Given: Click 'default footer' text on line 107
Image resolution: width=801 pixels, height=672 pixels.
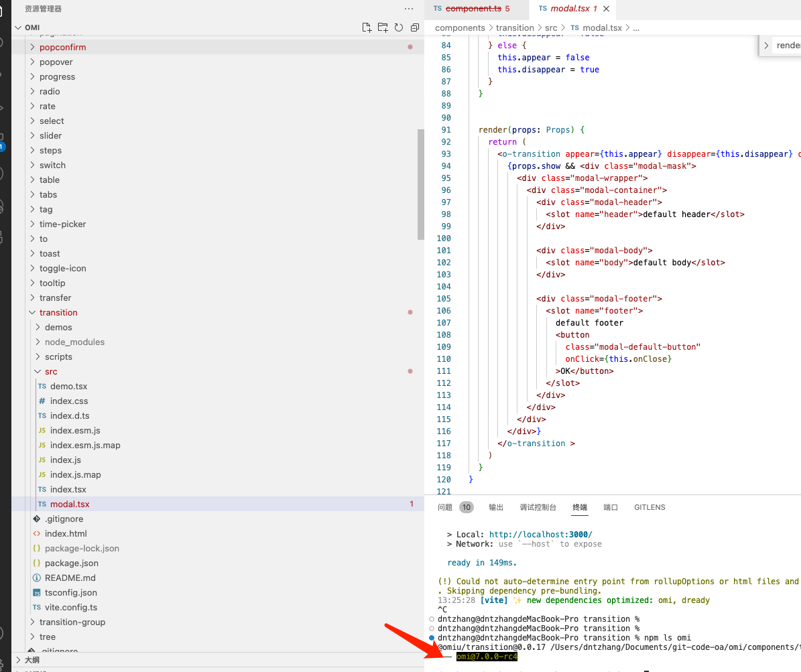Looking at the screenshot, I should 589,323.
